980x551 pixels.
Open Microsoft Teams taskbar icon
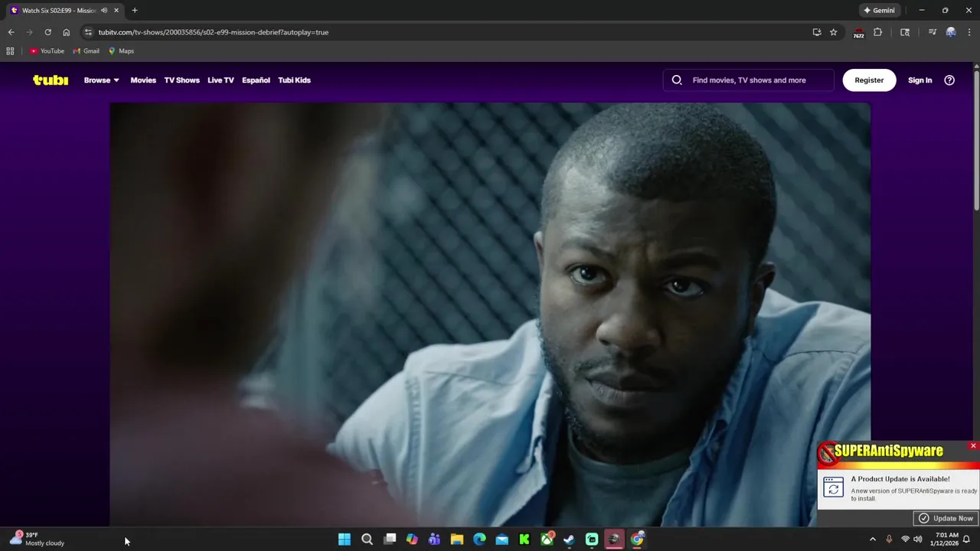tap(434, 540)
